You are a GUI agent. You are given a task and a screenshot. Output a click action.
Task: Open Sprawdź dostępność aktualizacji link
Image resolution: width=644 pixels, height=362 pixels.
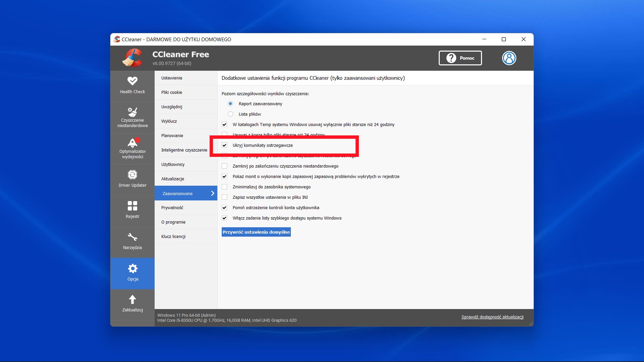coord(492,316)
